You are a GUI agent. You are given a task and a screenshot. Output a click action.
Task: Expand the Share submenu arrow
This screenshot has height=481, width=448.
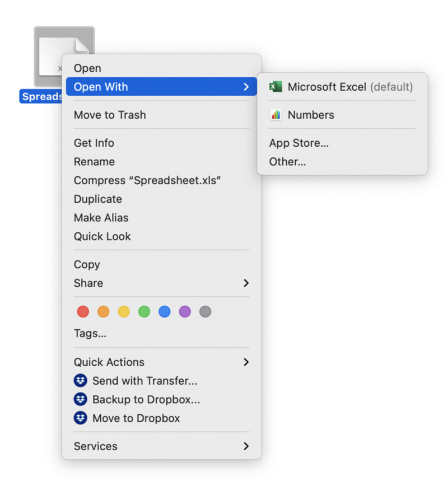pyautogui.click(x=246, y=283)
